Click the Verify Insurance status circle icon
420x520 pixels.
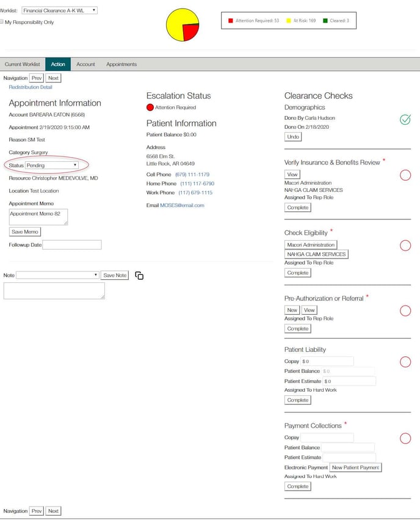405,175
